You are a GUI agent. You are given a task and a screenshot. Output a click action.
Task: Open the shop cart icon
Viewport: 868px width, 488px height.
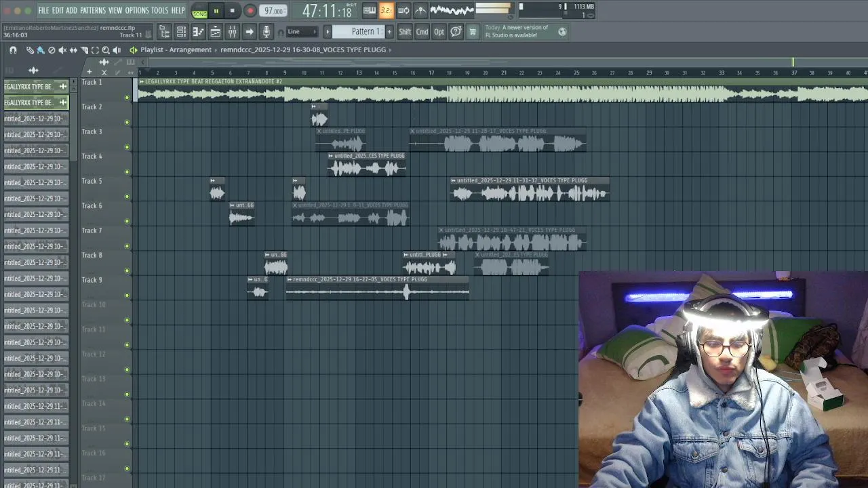(473, 32)
